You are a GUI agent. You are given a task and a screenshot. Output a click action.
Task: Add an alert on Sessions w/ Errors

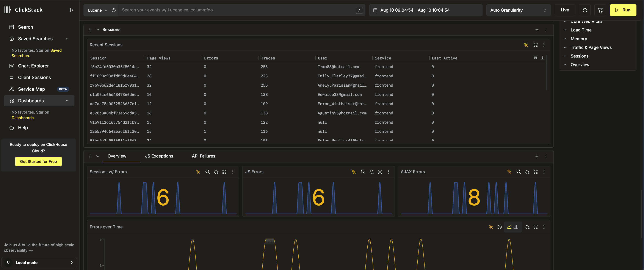pos(216,172)
